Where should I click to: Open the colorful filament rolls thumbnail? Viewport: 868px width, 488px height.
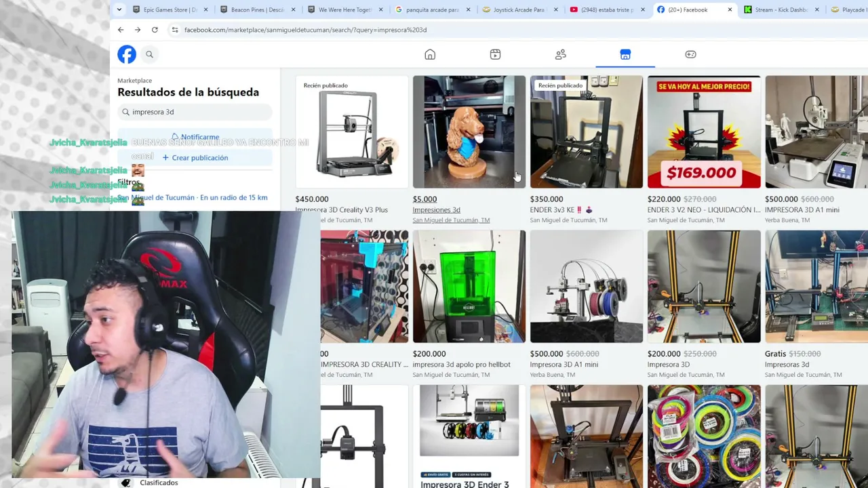point(704,436)
